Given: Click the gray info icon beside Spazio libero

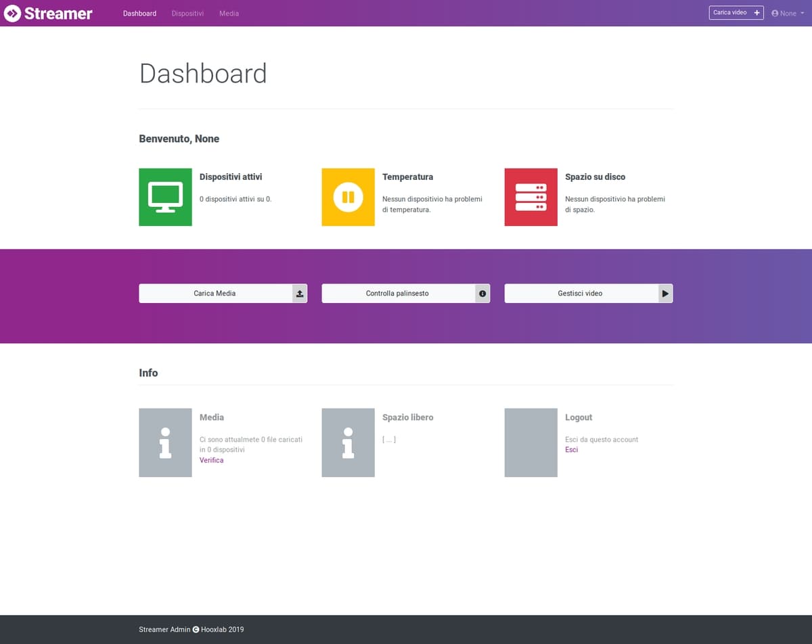Looking at the screenshot, I should click(x=348, y=442).
